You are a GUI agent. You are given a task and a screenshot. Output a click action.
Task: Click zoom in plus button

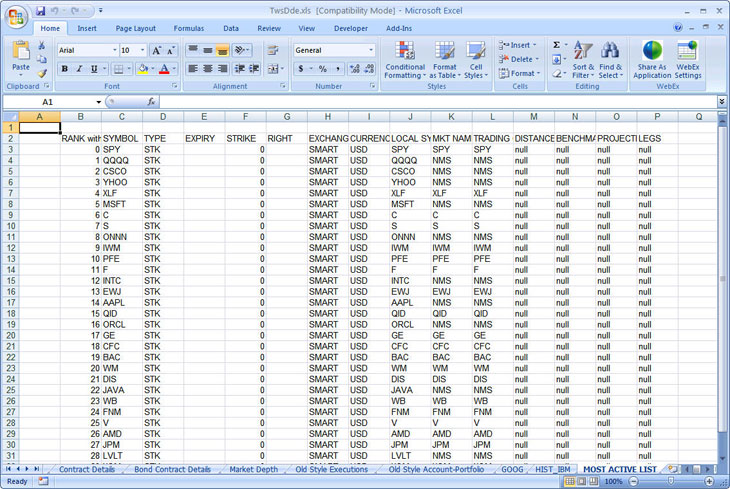[709, 481]
